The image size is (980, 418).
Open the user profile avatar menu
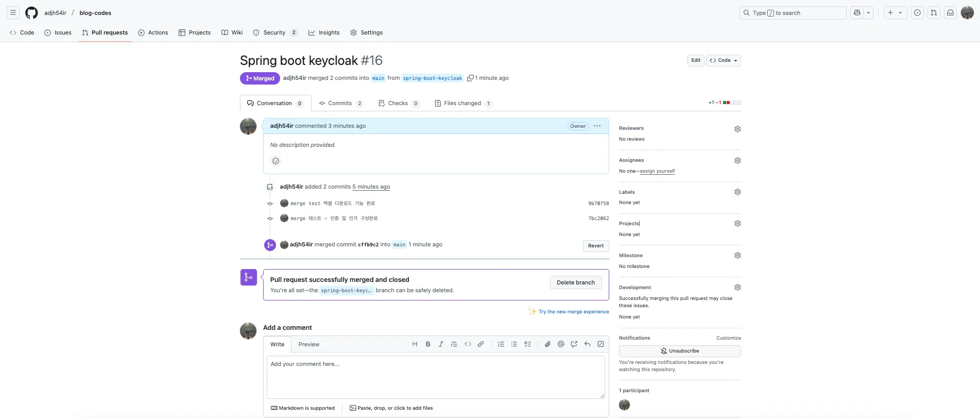pyautogui.click(x=967, y=13)
